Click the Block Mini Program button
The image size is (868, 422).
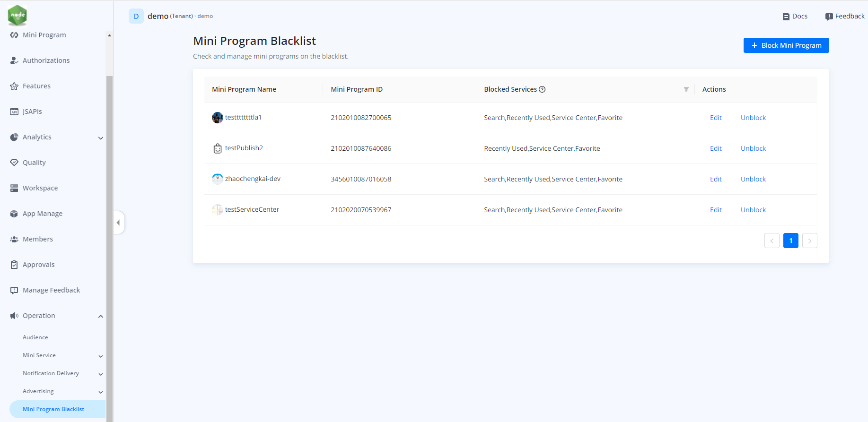coord(786,45)
